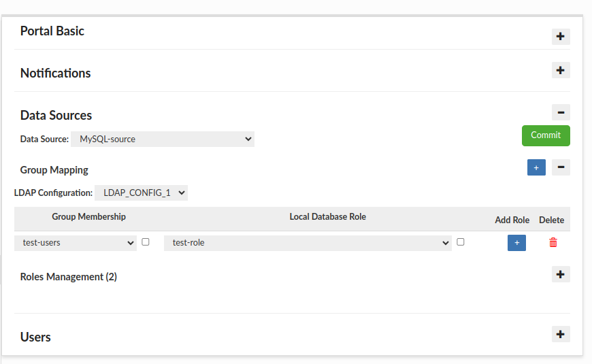This screenshot has width=592, height=364.
Task: Expand the Users section plus icon
Action: (560, 334)
